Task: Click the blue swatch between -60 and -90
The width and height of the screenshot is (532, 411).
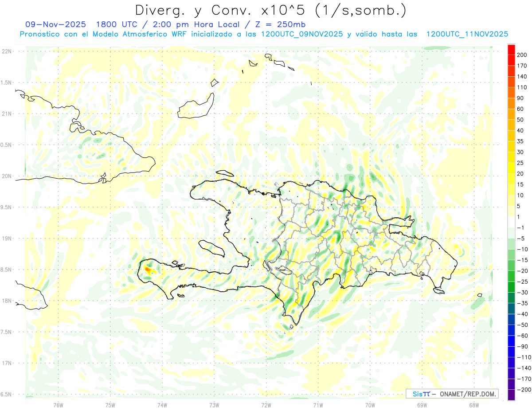Action: pos(511,341)
